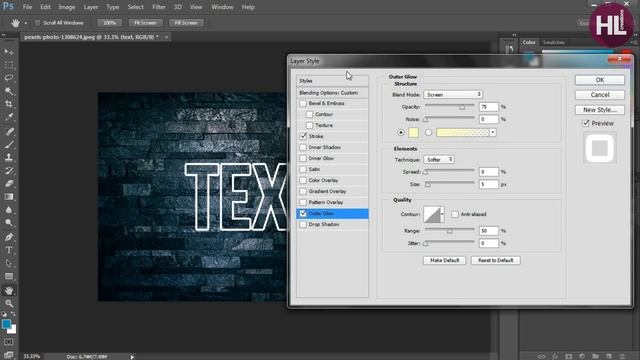Uncheck the Outer Glow checkbox

303,213
